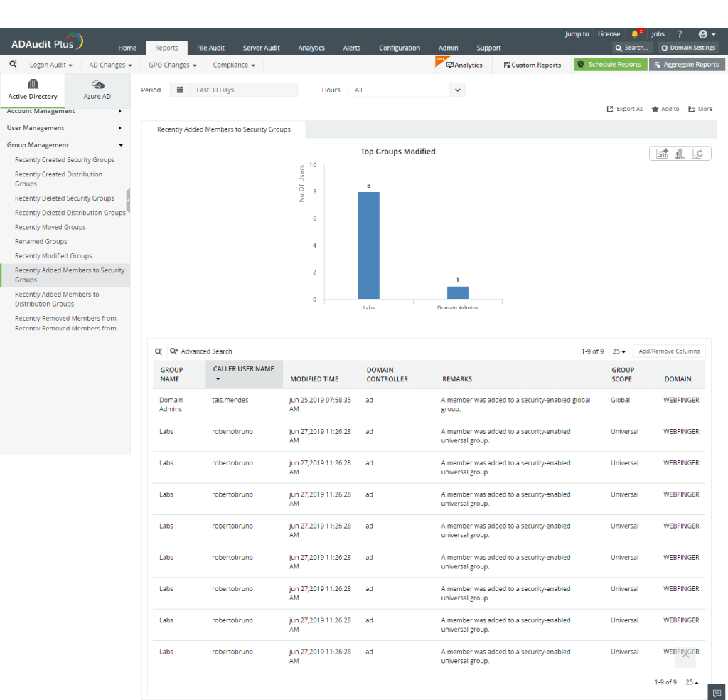This screenshot has height=700, width=728.
Task: Click the report search magnifier icon
Action: (13, 65)
